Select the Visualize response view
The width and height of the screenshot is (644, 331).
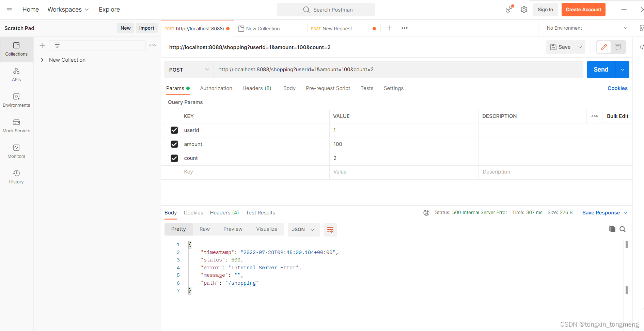267,229
